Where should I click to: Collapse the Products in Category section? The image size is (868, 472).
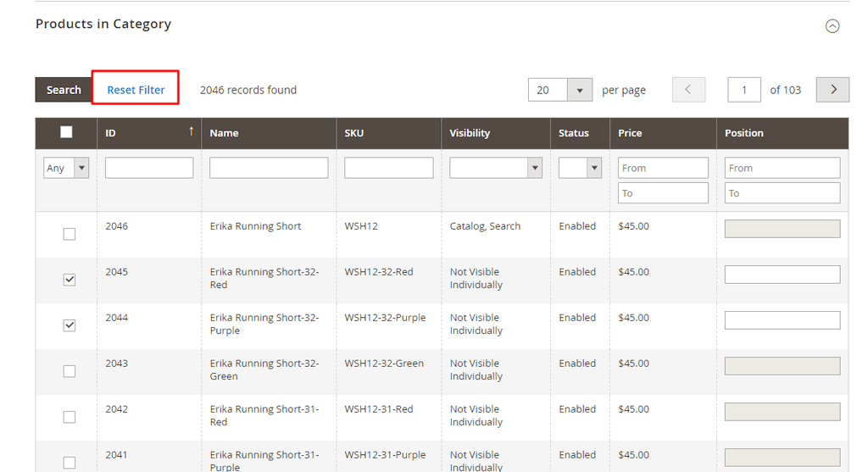tap(832, 26)
